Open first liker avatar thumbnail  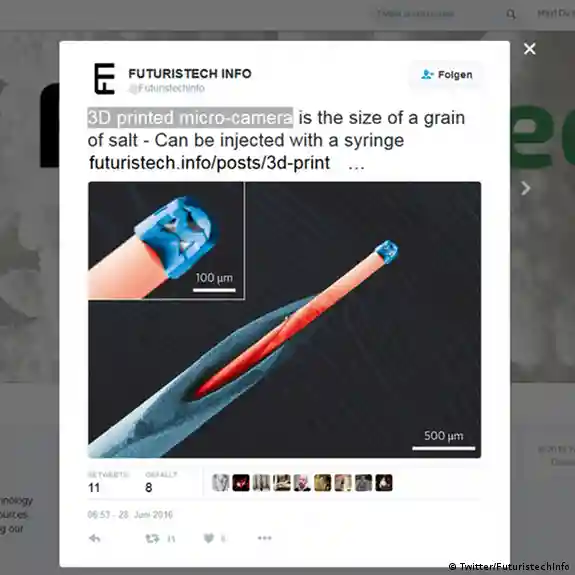coord(221,483)
